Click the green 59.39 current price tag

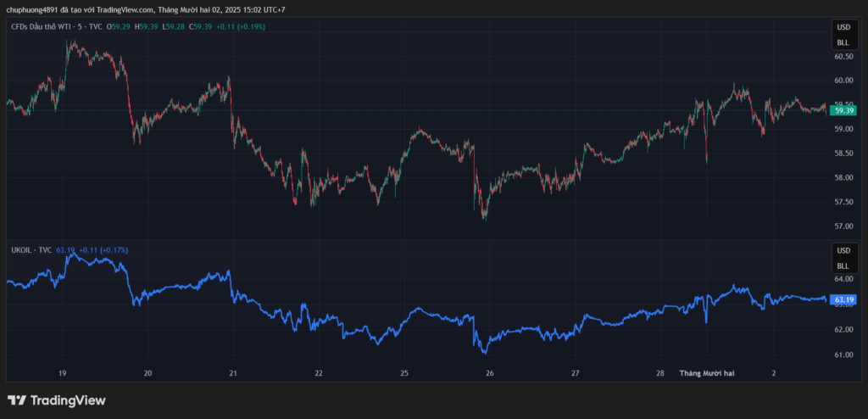coord(843,110)
